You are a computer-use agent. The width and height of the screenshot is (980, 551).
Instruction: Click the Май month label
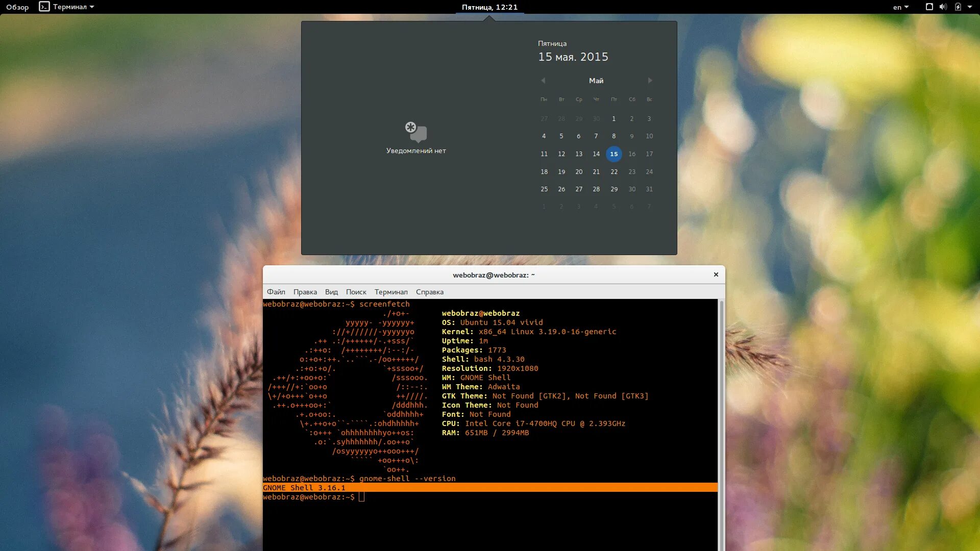pyautogui.click(x=596, y=81)
